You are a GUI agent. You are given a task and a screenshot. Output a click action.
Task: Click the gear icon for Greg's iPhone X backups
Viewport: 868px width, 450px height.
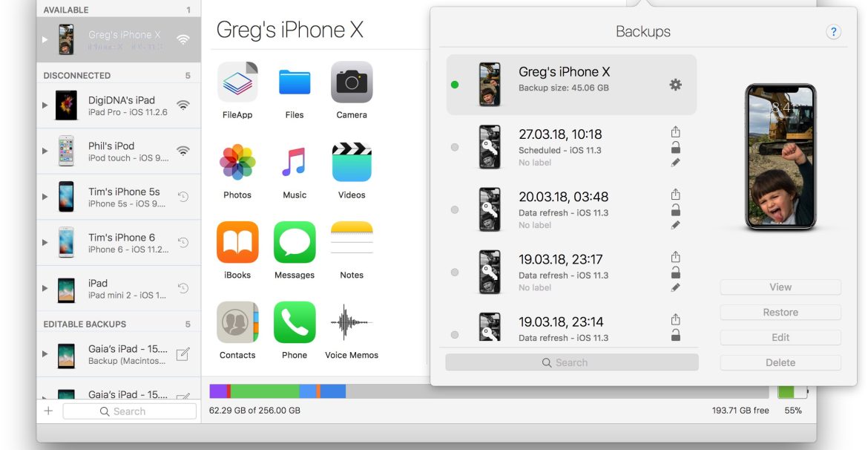coord(675,85)
